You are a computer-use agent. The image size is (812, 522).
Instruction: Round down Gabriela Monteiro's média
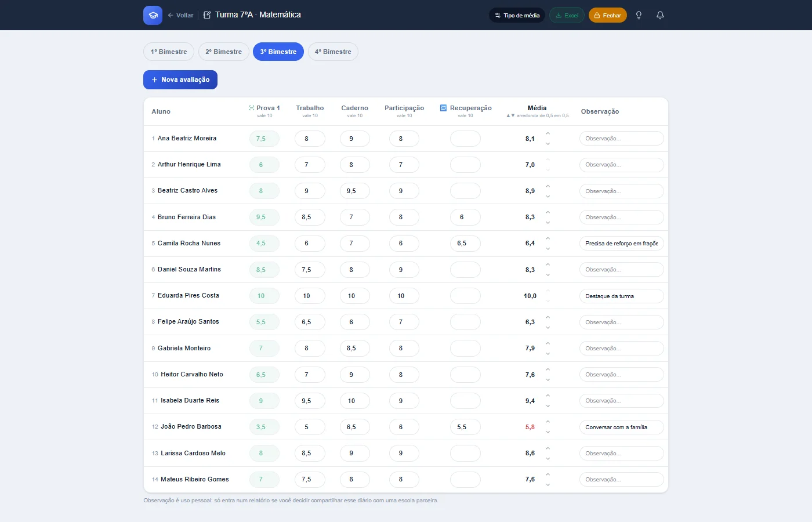pyautogui.click(x=548, y=353)
